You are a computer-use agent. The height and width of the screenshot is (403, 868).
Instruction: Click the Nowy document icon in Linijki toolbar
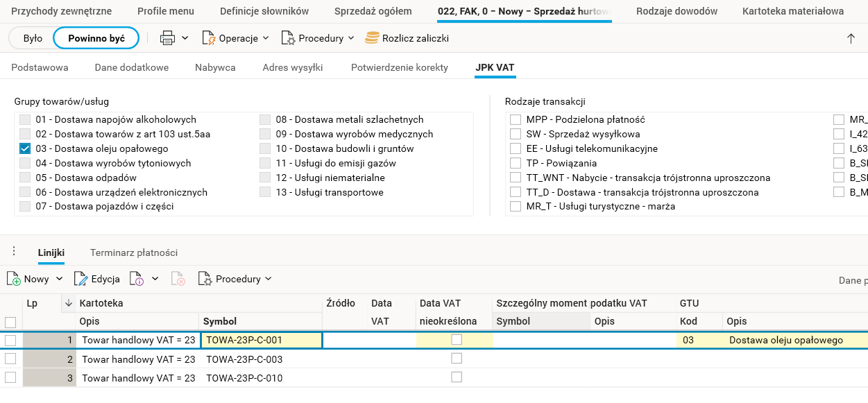14,279
